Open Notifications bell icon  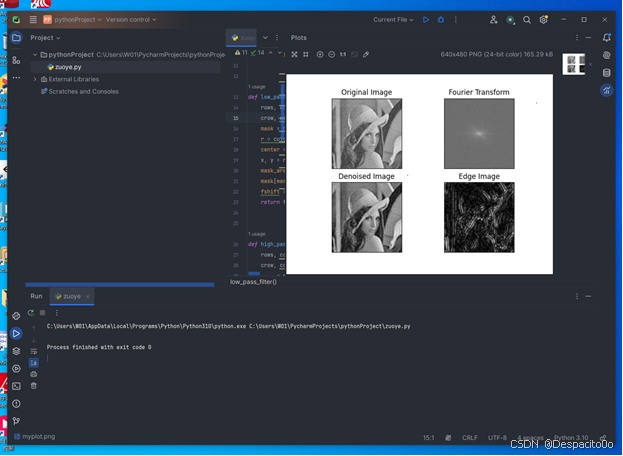(x=607, y=37)
